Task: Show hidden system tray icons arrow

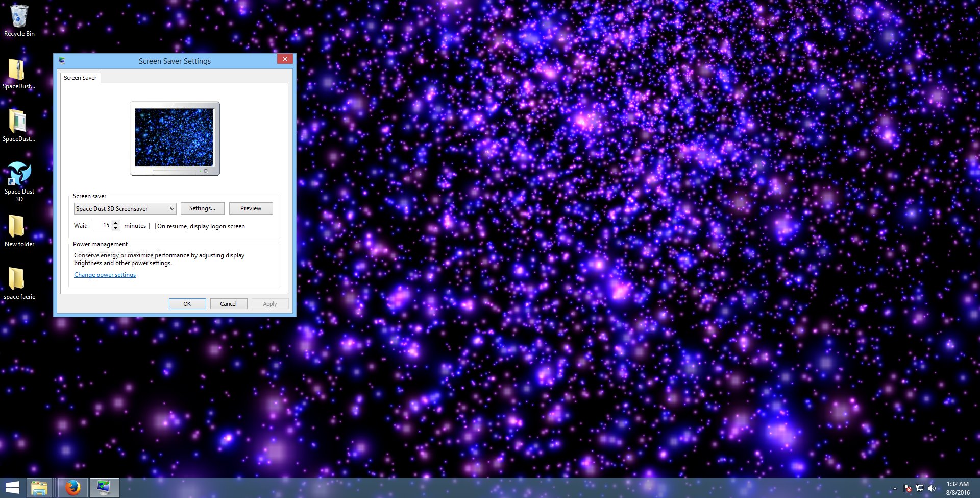Action: pyautogui.click(x=895, y=489)
